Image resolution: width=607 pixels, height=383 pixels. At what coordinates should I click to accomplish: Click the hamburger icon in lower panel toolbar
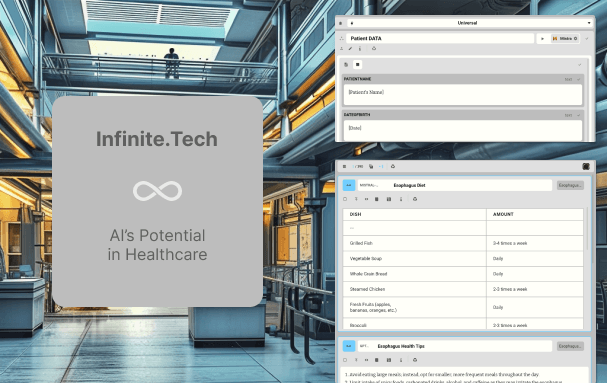pos(345,167)
